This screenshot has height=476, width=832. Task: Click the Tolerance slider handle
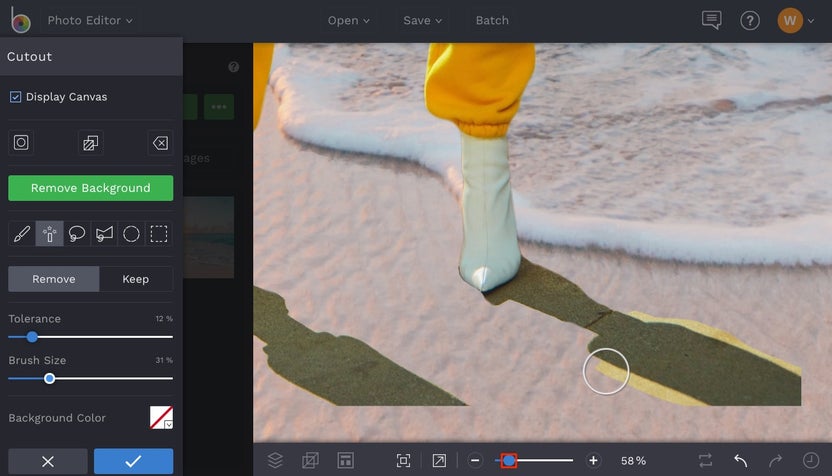(32, 336)
